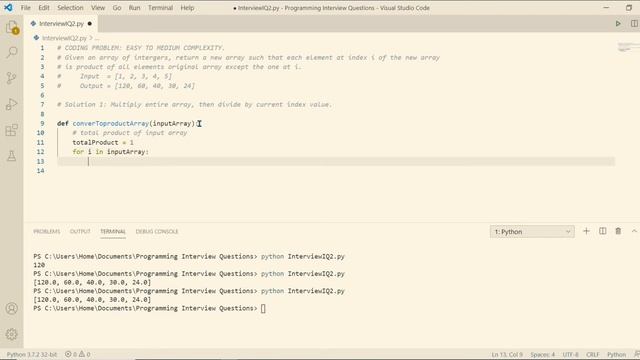The width and height of the screenshot is (640, 360).
Task: Click the function name converToproductArray
Action: pyautogui.click(x=111, y=123)
